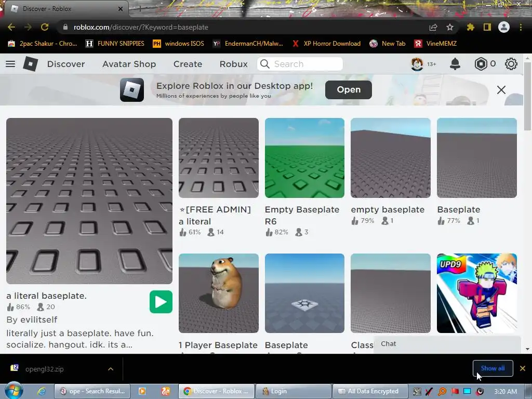The width and height of the screenshot is (532, 399).
Task: Open '[FREE ADMIN] a literal' experience thumbnail
Action: click(219, 158)
